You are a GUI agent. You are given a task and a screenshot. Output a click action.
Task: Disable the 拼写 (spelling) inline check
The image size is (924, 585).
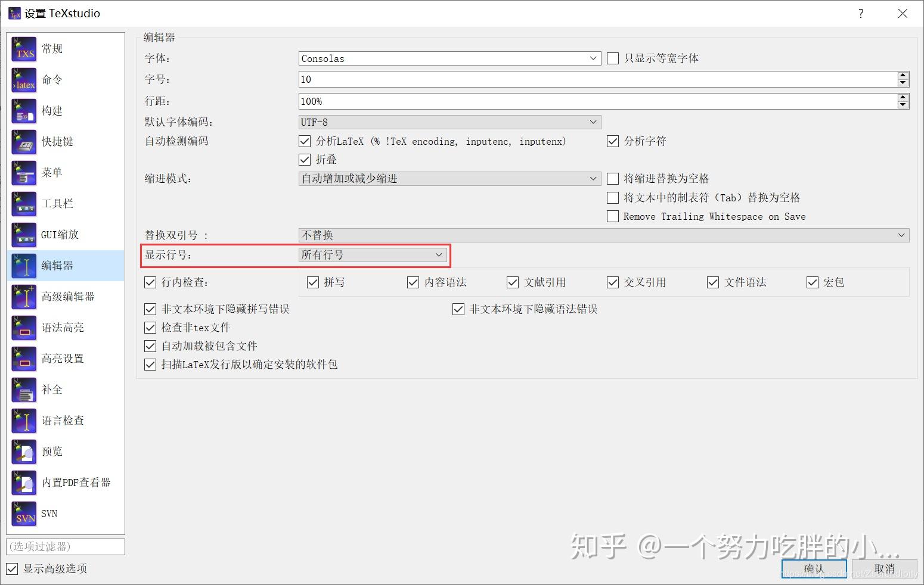point(313,282)
